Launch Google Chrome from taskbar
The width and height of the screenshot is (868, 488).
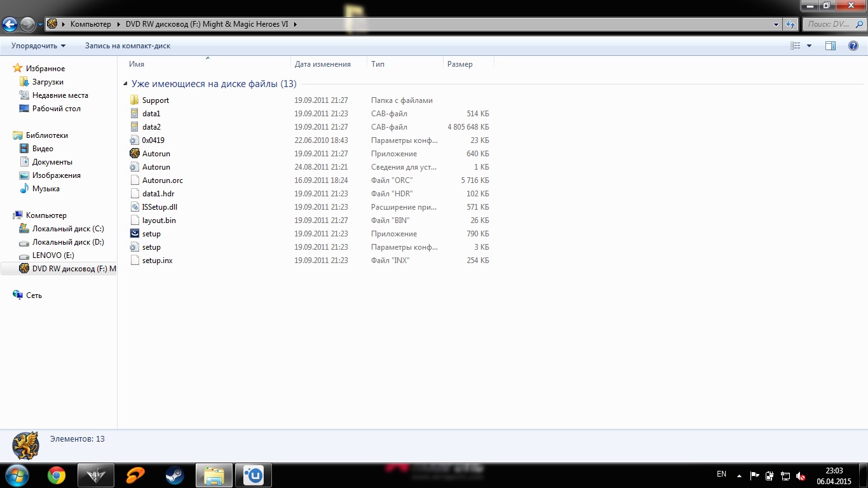point(57,475)
